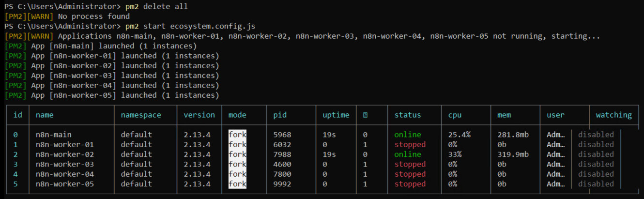This screenshot has width=644, height=199.
Task: Click pid value 7988
Action: click(x=282, y=154)
